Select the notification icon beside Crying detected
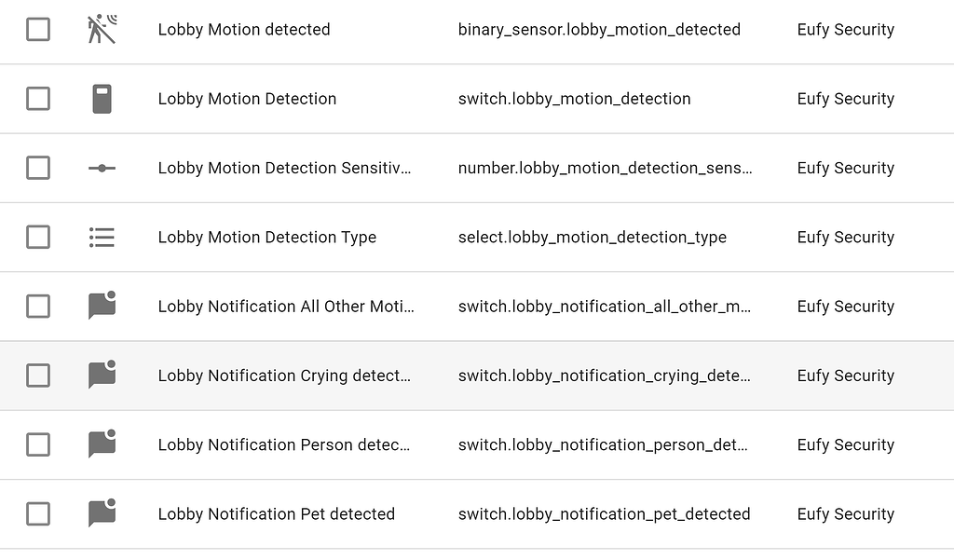 (102, 375)
